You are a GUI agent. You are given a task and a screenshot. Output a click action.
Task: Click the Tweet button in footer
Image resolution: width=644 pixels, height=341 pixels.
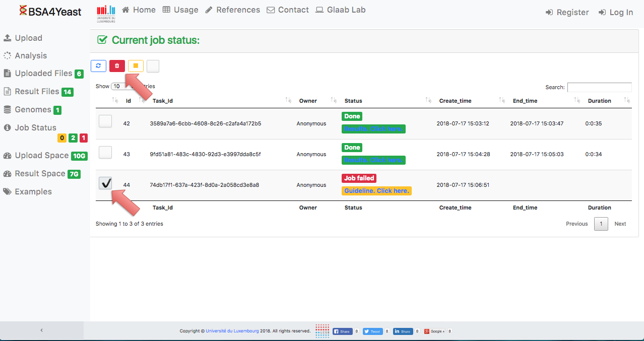tap(372, 331)
